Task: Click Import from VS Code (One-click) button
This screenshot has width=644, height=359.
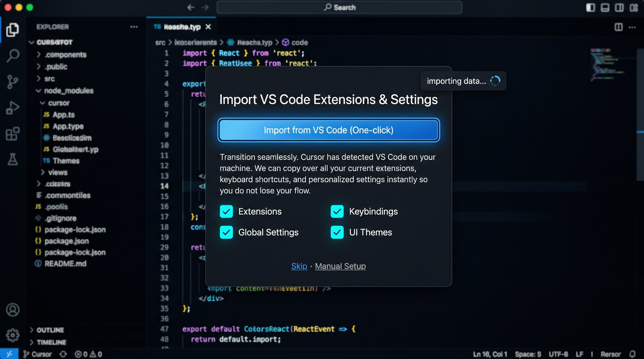Action: (328, 130)
